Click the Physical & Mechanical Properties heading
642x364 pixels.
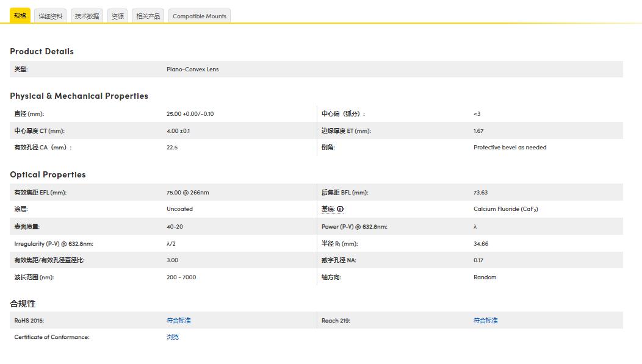point(79,96)
